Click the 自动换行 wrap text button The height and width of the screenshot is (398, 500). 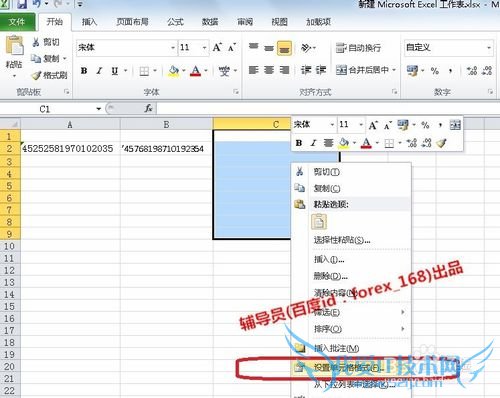(358, 48)
